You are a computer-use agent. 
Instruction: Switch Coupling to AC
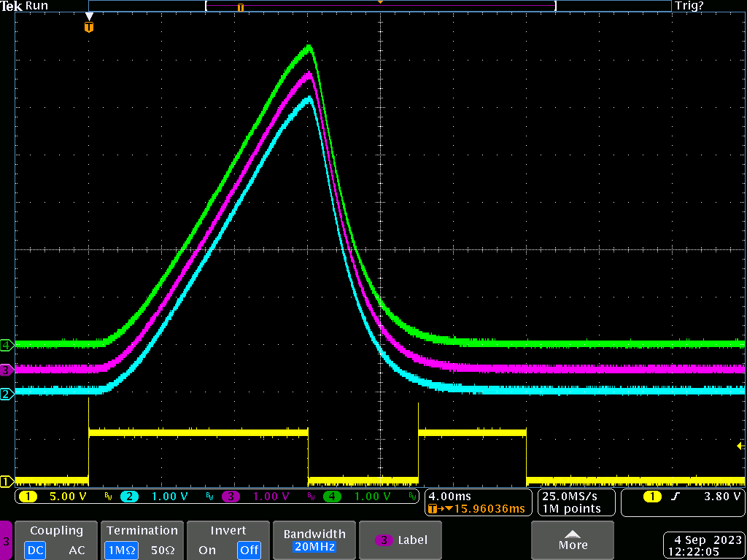point(77,550)
